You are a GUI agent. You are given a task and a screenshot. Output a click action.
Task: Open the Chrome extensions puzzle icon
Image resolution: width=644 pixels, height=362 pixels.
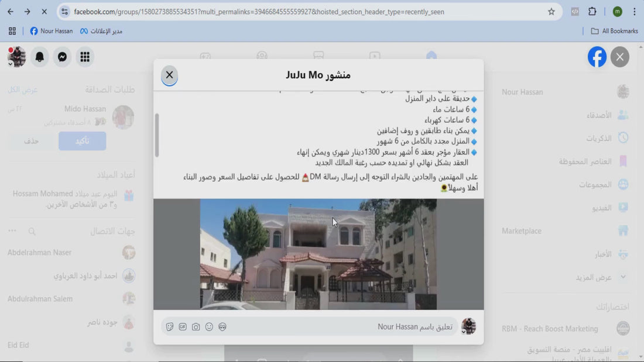pos(592,12)
